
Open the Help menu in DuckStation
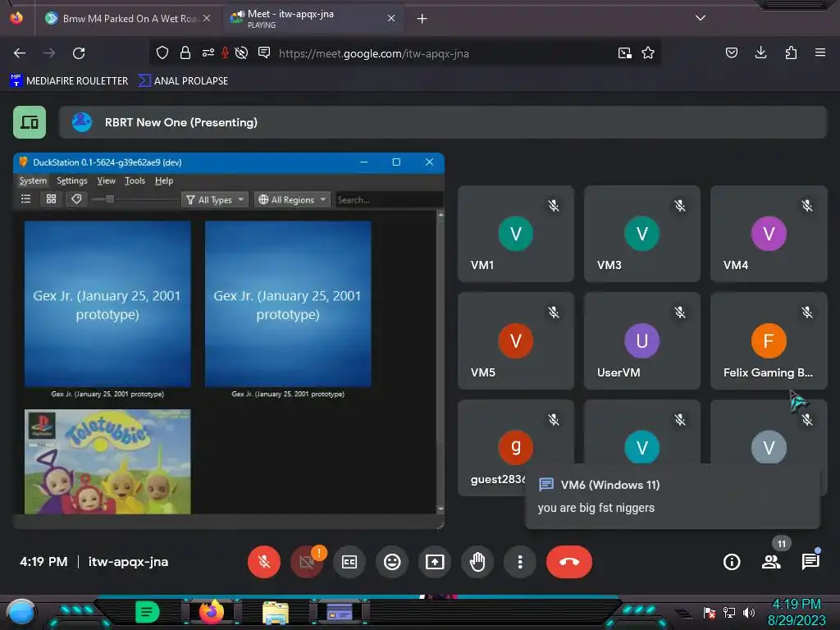(164, 181)
